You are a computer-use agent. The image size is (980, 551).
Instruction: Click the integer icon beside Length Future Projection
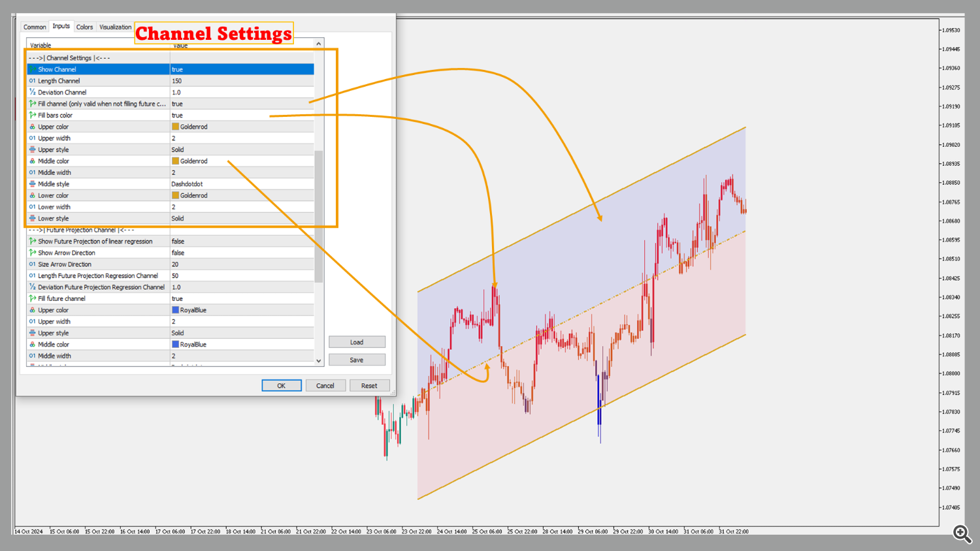click(32, 275)
